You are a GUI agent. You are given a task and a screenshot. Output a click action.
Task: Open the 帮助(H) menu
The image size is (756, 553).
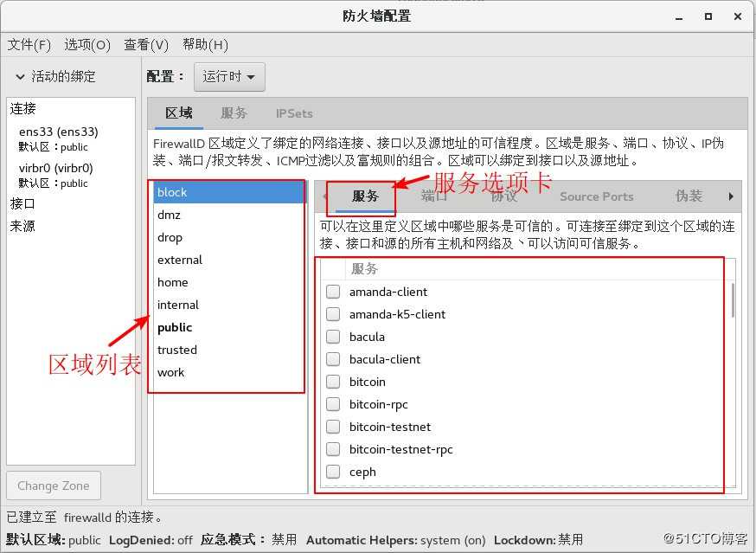[205, 45]
